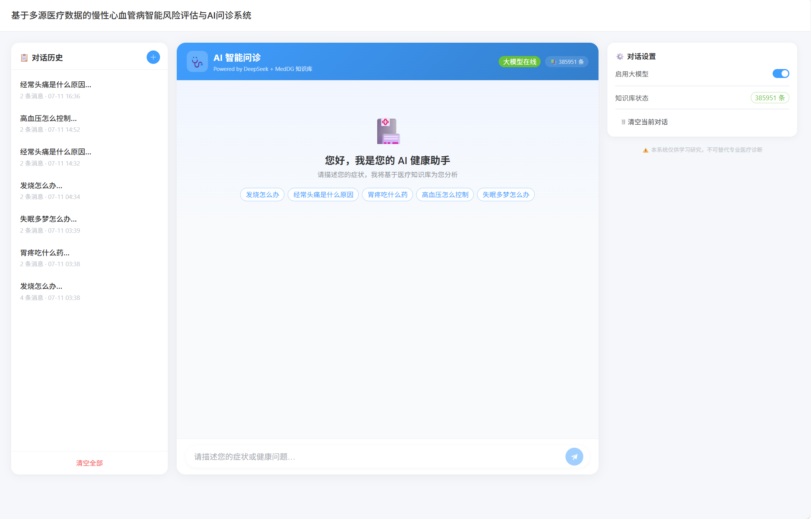Click timestamp 4 条消息 · 07-11 03:38
This screenshot has height=519, width=812.
click(x=50, y=298)
